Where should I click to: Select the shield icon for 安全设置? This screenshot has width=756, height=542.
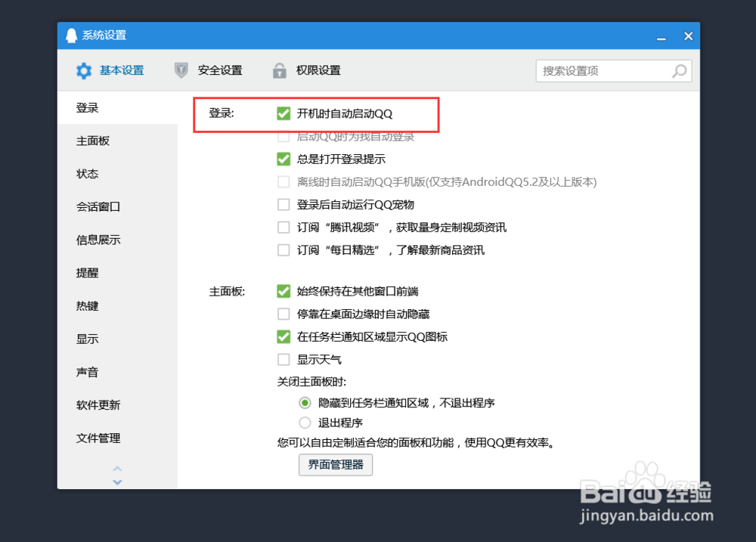coord(181,70)
